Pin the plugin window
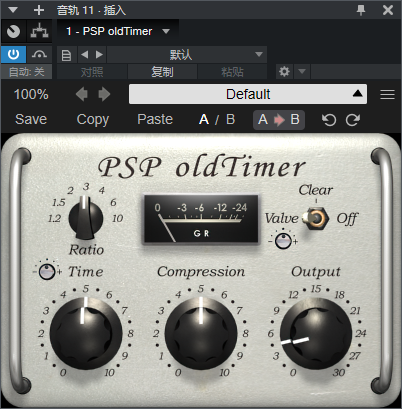Screen dimensions: 402x409 (361, 10)
